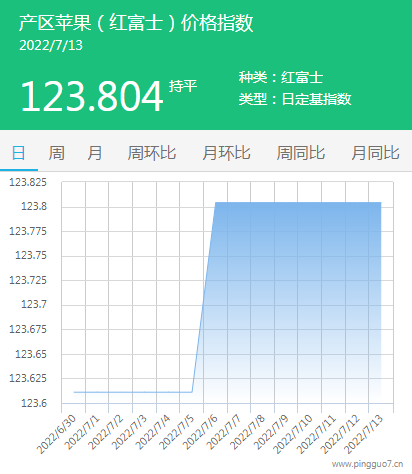Select the 日 daily tab
The width and height of the screenshot is (412, 474).
pyautogui.click(x=19, y=153)
